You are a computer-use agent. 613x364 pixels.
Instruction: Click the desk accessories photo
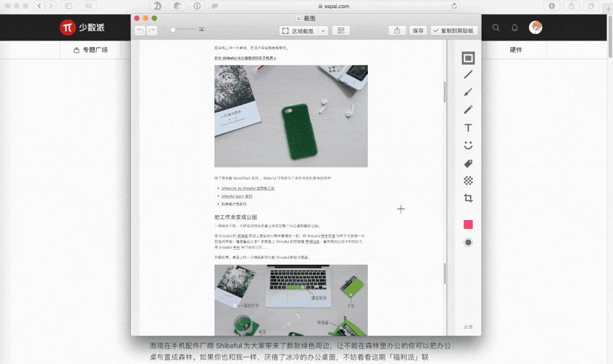291,300
